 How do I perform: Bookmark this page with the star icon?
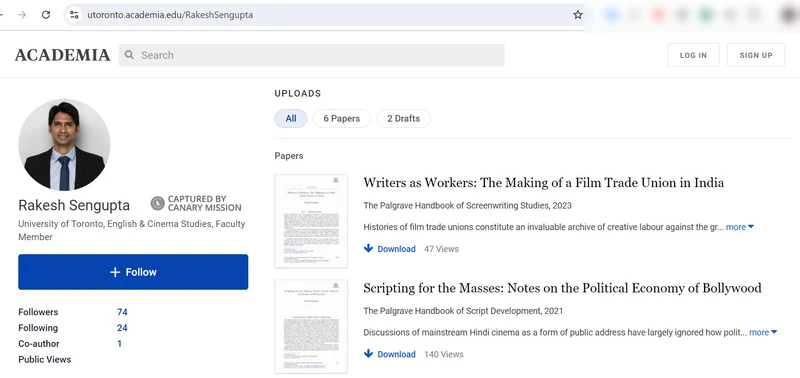click(578, 15)
